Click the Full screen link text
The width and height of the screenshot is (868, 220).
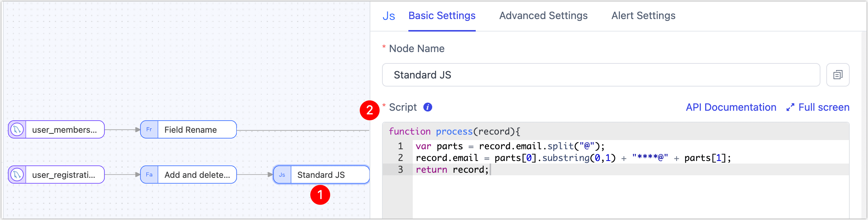click(x=824, y=107)
